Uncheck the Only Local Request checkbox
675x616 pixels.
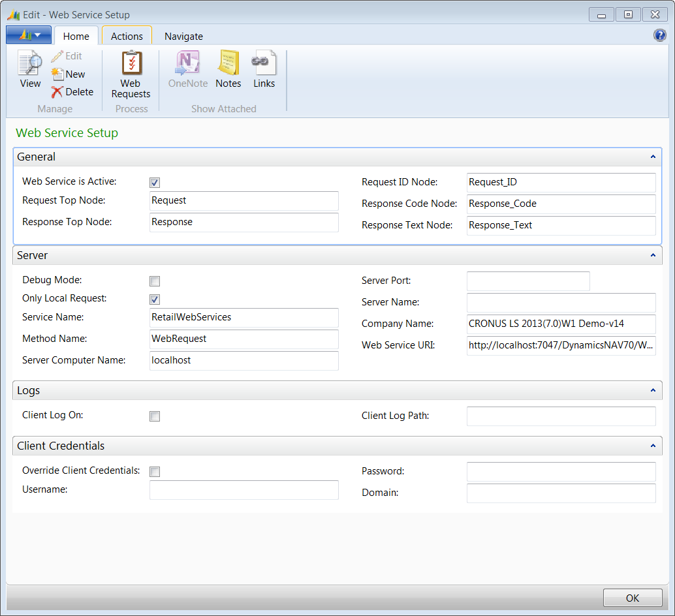pyautogui.click(x=155, y=300)
